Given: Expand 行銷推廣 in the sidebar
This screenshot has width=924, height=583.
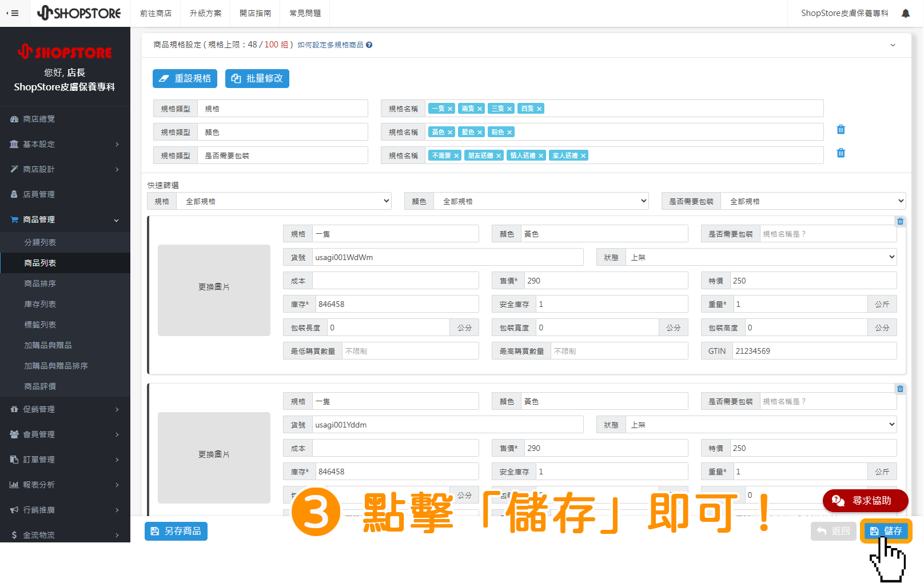Looking at the screenshot, I should pos(65,510).
